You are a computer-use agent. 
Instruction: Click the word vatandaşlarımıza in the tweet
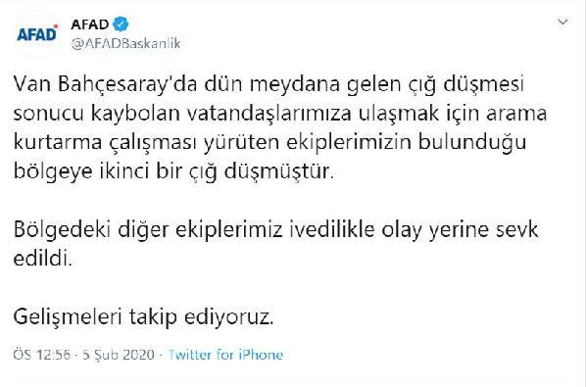coord(269,114)
